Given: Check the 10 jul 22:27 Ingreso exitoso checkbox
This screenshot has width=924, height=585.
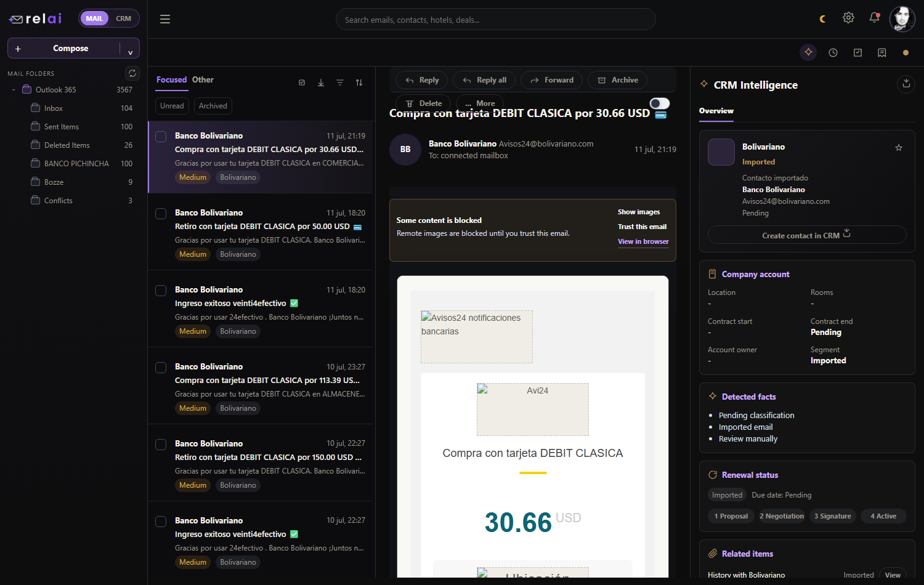Looking at the screenshot, I should click(x=161, y=522).
